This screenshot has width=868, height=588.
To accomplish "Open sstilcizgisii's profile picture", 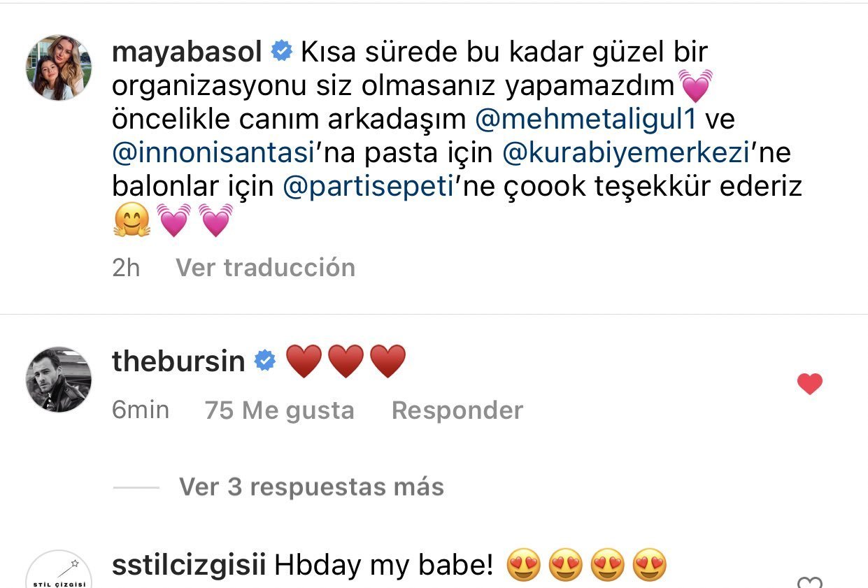I will 59,570.
